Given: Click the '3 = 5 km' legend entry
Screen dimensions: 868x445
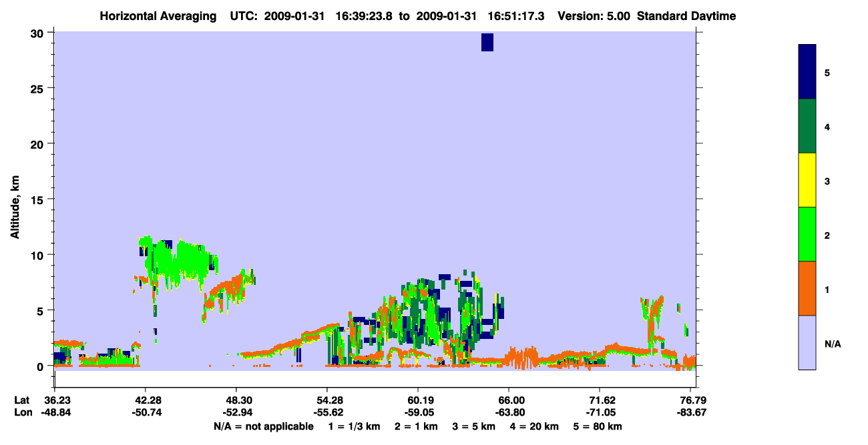Looking at the screenshot, I should point(473,426).
